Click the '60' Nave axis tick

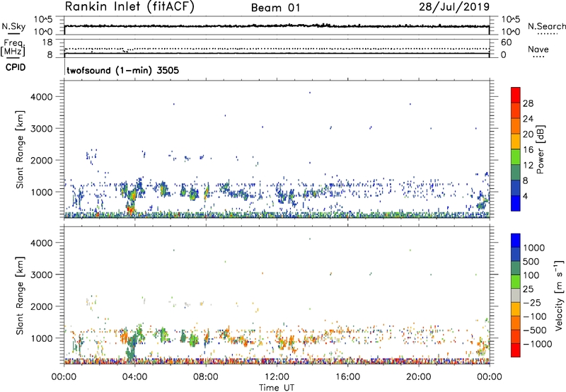[x=506, y=42]
